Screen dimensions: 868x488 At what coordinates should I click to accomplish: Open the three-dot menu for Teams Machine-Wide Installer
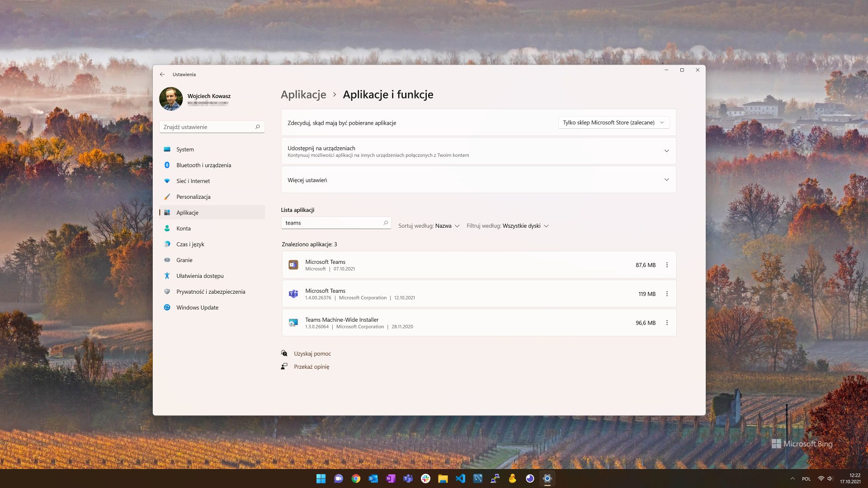tap(667, 322)
